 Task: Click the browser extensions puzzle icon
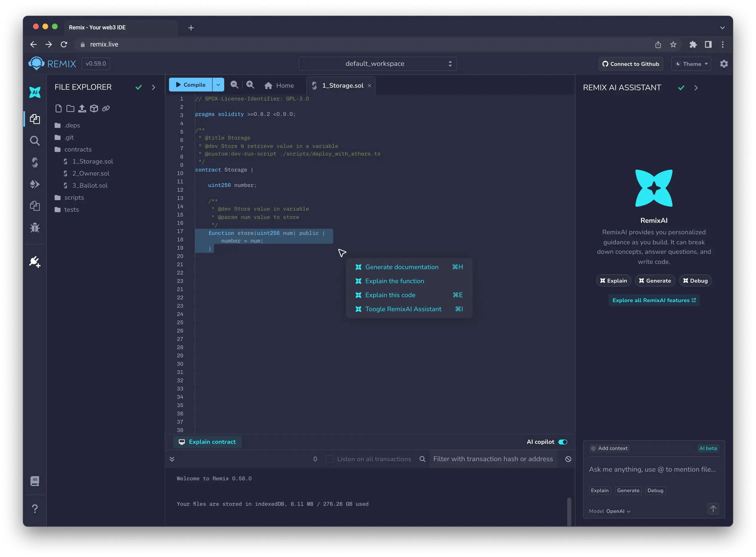pos(693,44)
